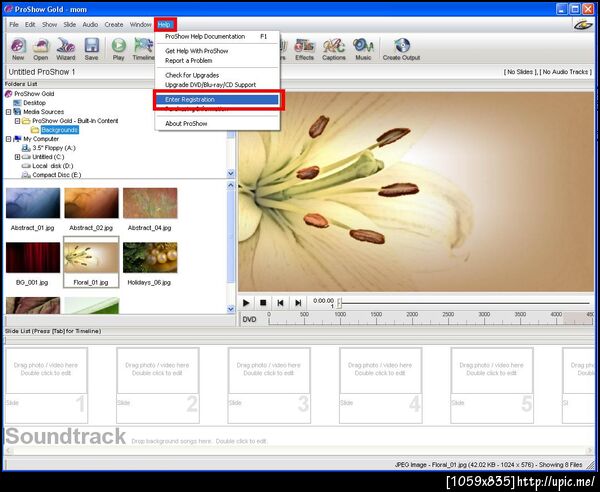Click the stop button under preview
Image resolution: width=600 pixels, height=492 pixels.
coord(263,303)
